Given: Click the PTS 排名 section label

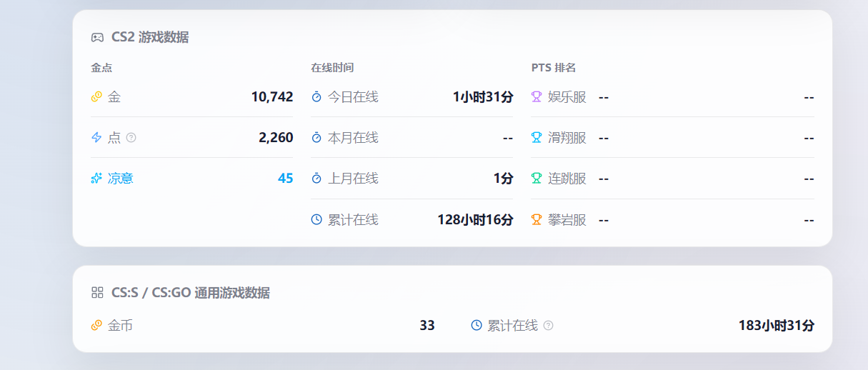Looking at the screenshot, I should point(554,68).
